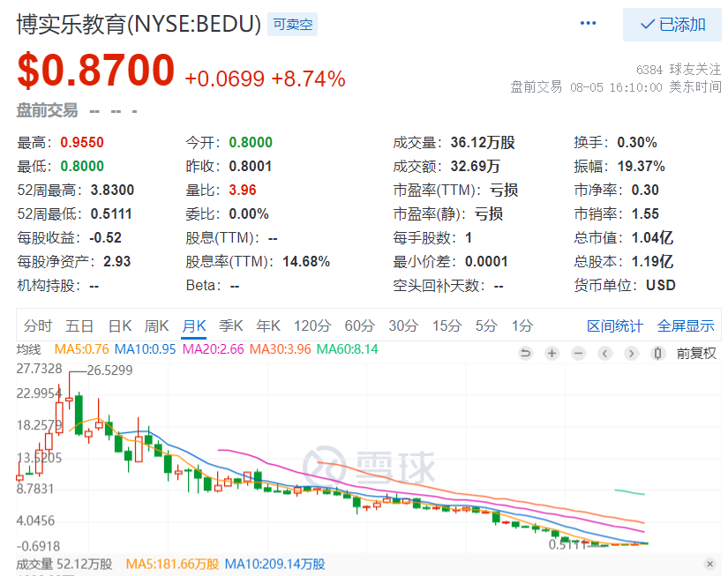
Task: Shift chart left with the left chevron
Action: pos(605,354)
